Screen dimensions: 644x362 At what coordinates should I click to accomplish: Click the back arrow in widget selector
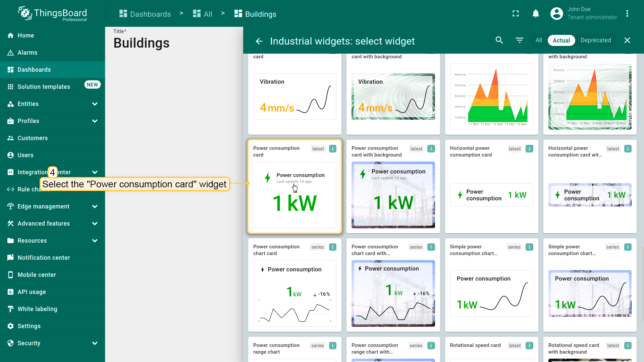pyautogui.click(x=259, y=41)
